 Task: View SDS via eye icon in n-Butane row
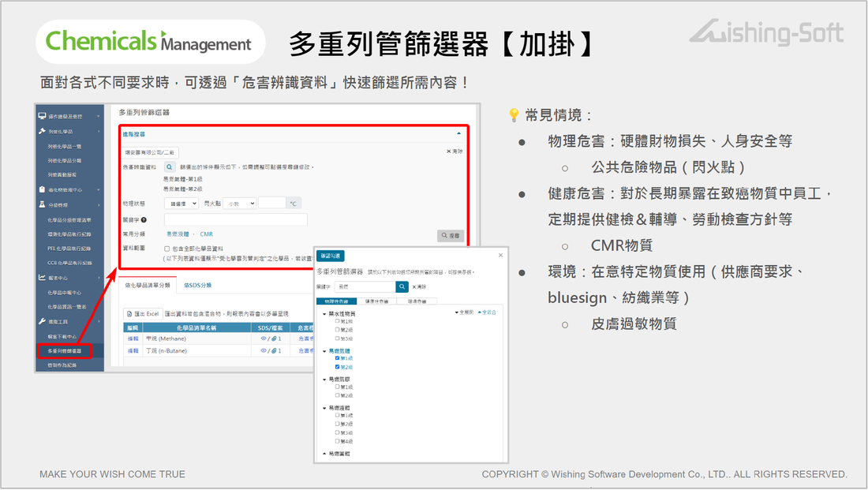click(x=264, y=350)
